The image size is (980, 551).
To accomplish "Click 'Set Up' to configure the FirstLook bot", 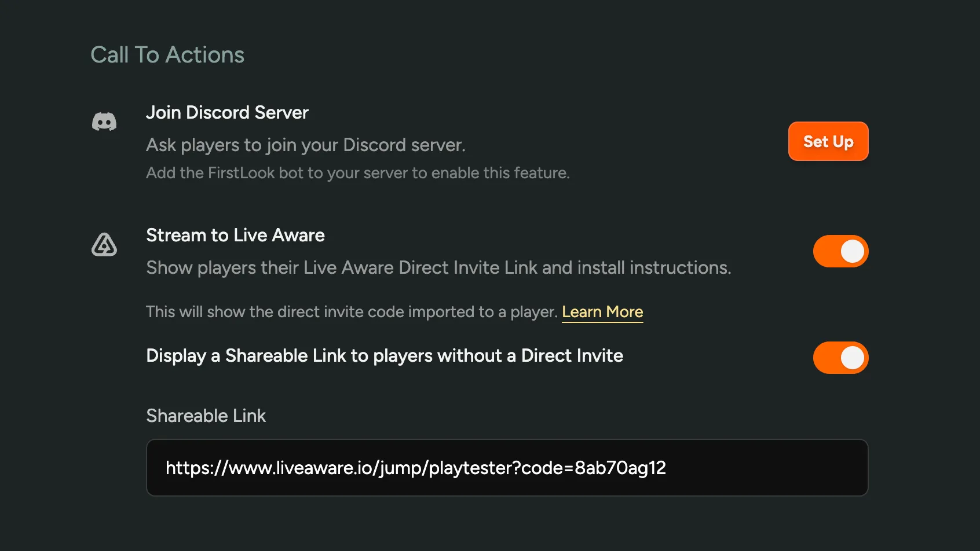I will click(828, 141).
